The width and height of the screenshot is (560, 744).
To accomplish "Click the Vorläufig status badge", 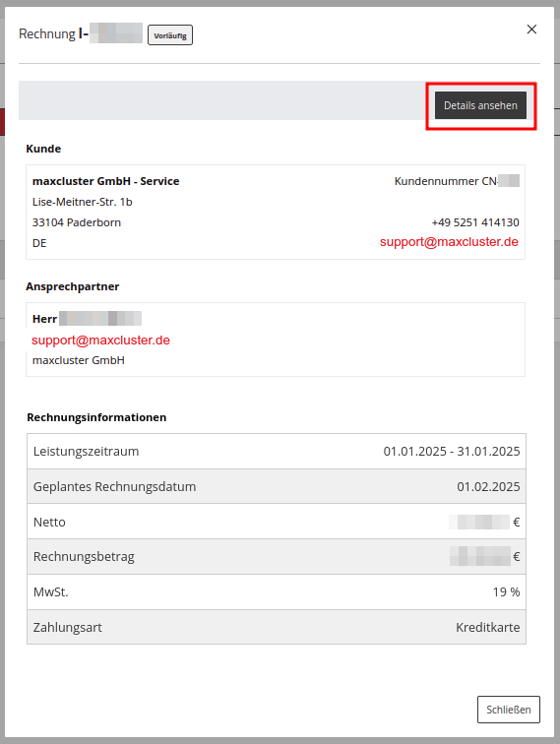I will coord(170,35).
